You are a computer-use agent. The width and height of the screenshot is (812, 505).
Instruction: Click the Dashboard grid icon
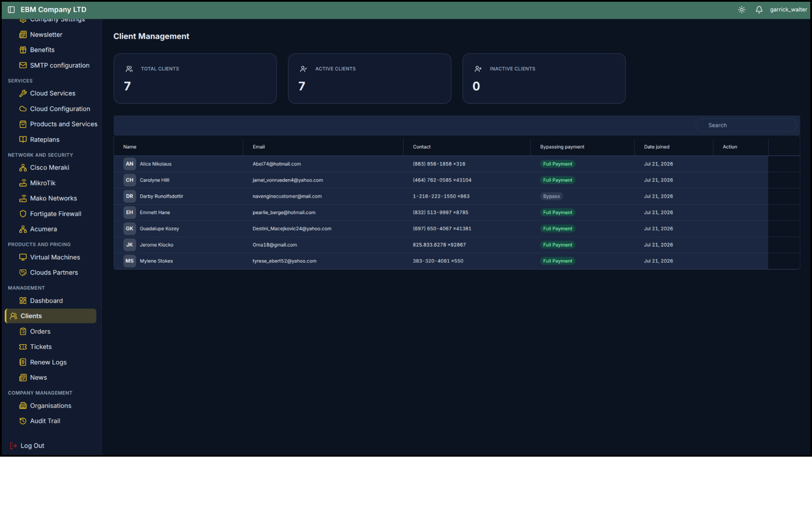23,300
